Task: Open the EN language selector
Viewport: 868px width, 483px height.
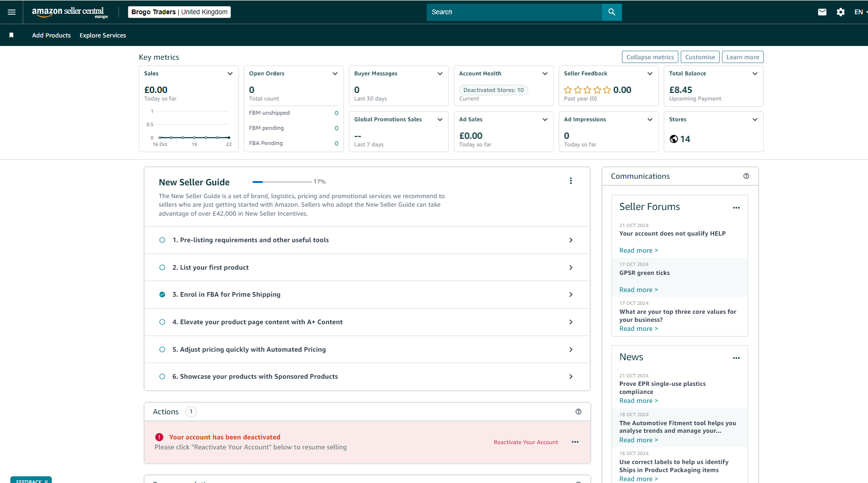Action: 860,12
